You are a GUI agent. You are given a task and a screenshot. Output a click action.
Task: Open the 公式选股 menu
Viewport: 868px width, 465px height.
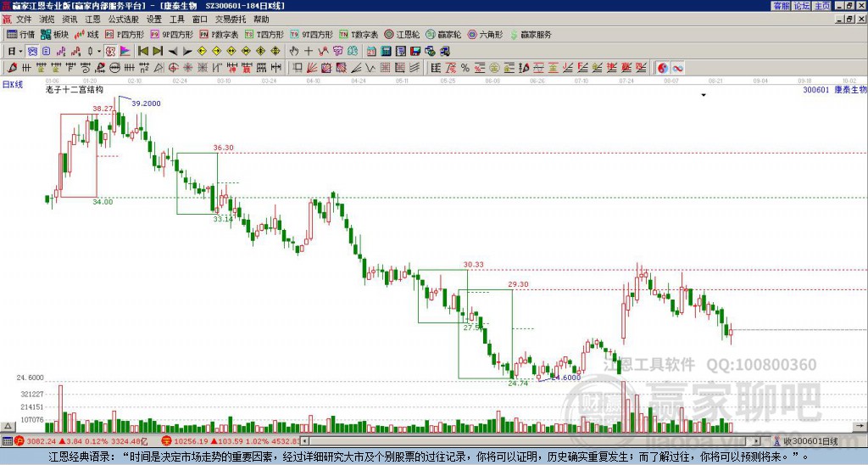point(124,20)
